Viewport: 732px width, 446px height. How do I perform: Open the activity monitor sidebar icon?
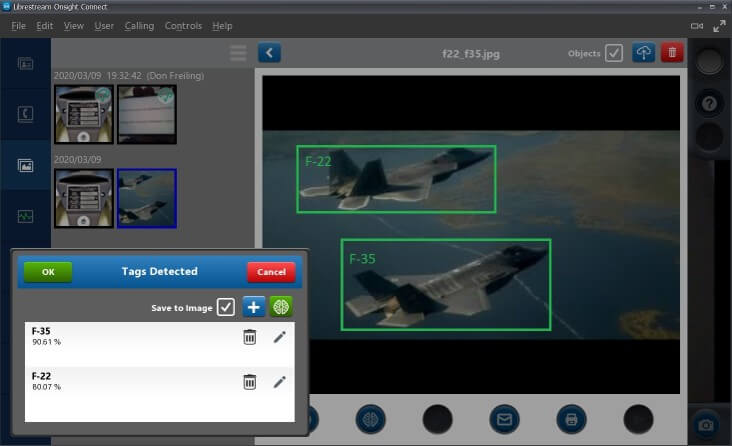coord(25,216)
